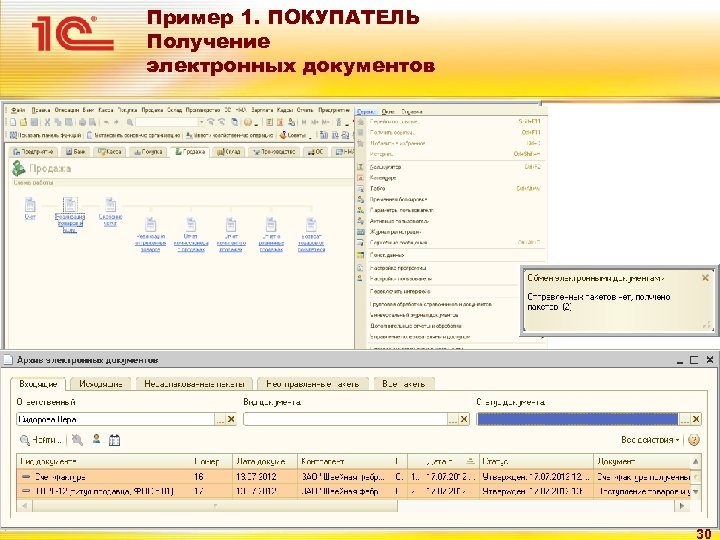
Task: Select the row with document number 16
Action: (x=354, y=477)
